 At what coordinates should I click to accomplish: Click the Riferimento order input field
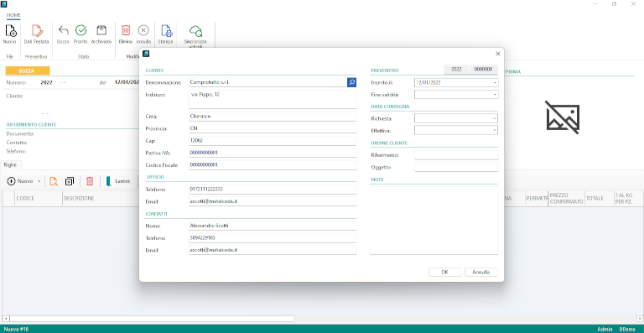click(456, 155)
